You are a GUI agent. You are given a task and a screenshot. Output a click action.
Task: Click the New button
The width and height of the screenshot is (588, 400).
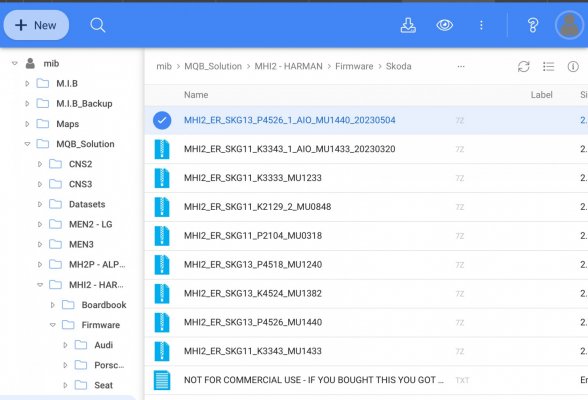36,25
